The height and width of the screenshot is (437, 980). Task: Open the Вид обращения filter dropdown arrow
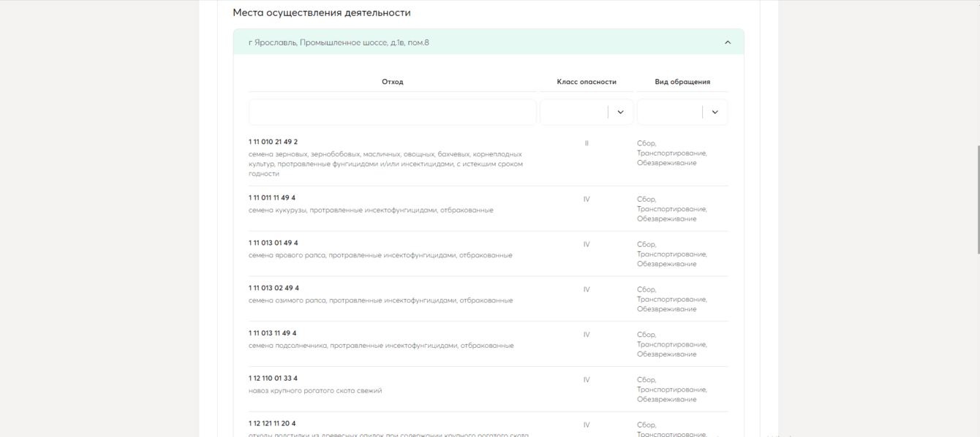715,113
